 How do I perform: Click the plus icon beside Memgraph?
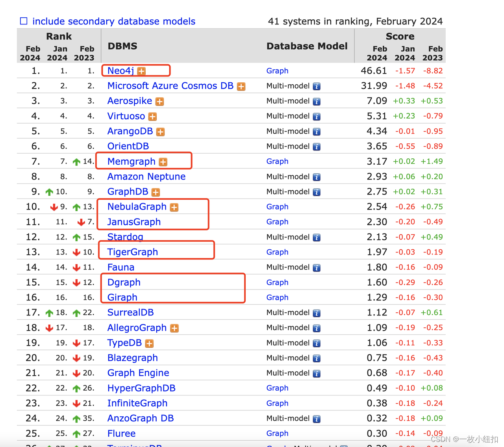163,162
